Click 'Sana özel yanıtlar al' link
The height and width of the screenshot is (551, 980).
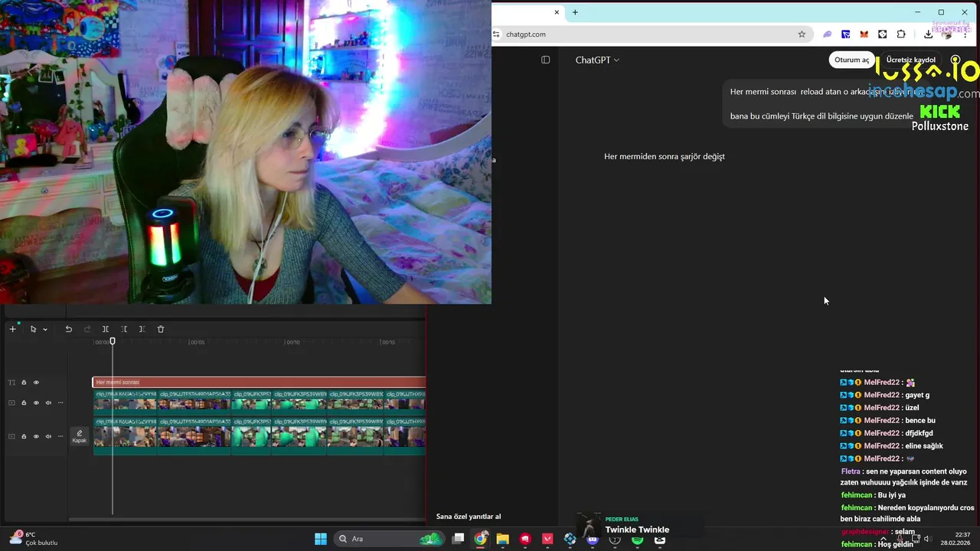(x=469, y=517)
